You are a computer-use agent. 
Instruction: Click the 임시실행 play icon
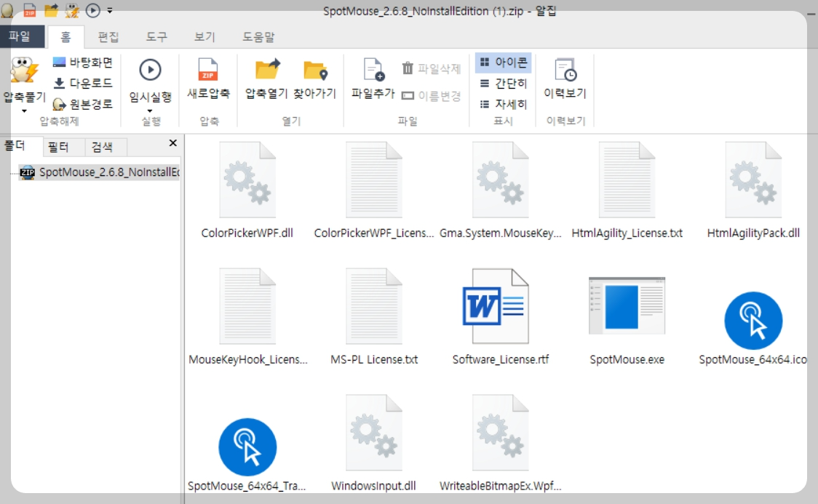coord(150,70)
